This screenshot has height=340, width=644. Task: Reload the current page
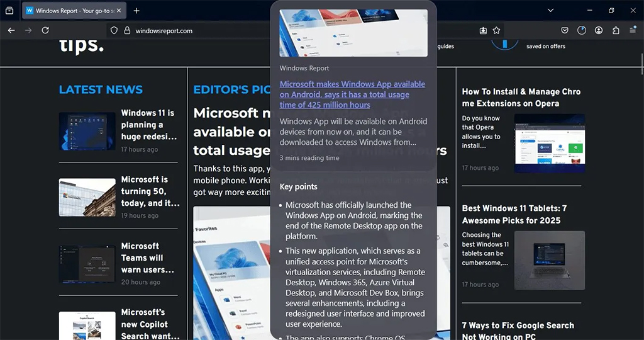(x=45, y=30)
